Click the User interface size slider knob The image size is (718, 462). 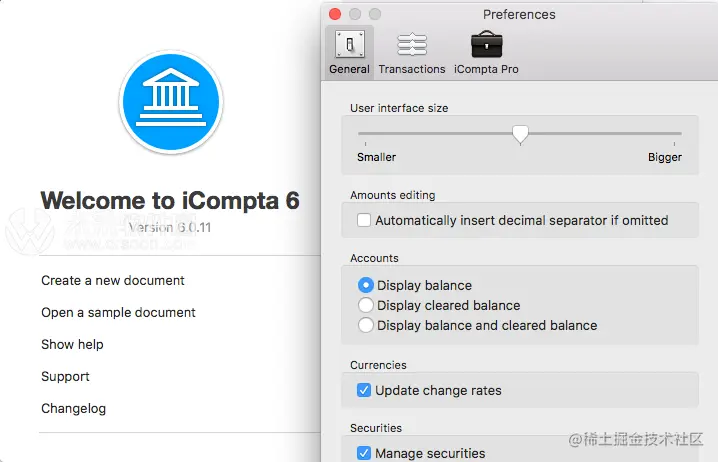point(520,135)
